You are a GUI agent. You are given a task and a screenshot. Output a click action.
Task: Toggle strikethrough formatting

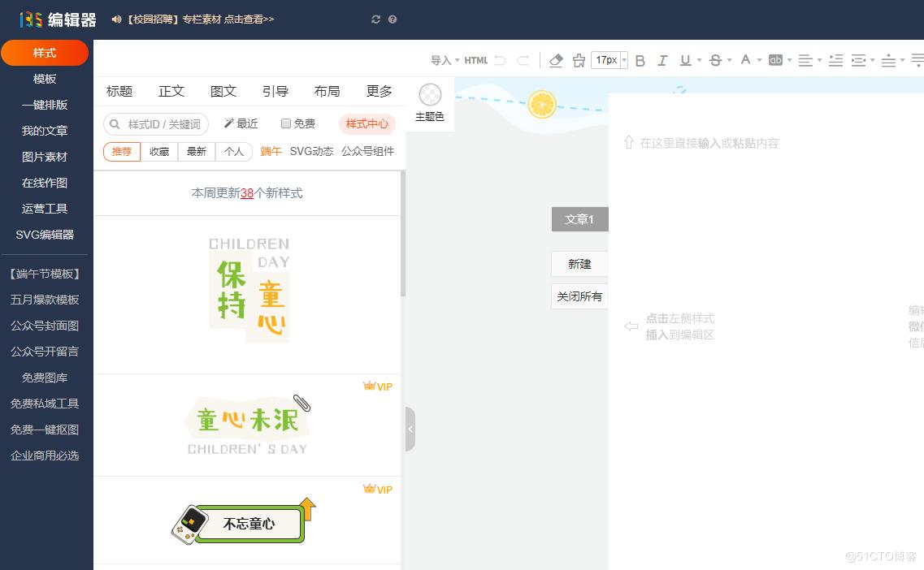pyautogui.click(x=715, y=60)
